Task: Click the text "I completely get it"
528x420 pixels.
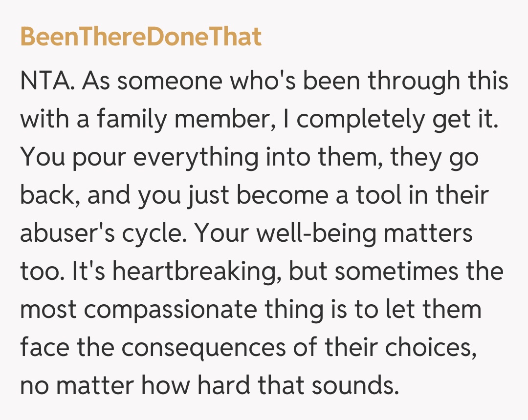Action: [396, 119]
